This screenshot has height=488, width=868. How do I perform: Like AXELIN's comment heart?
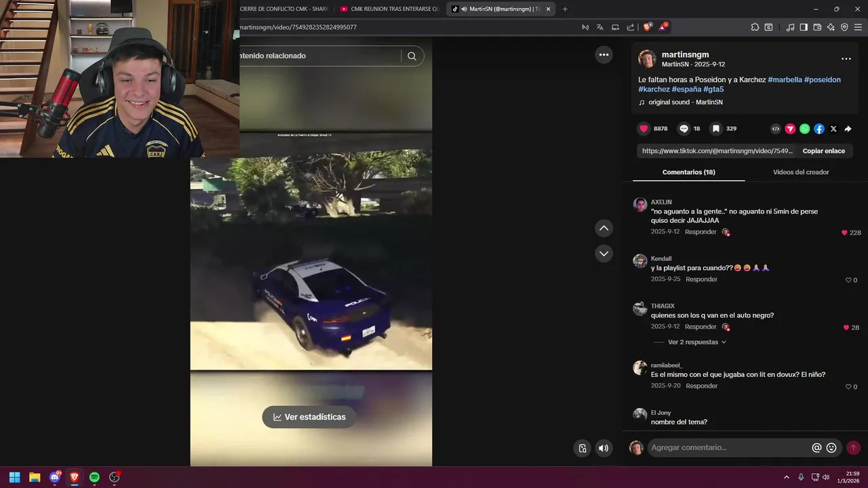(844, 232)
